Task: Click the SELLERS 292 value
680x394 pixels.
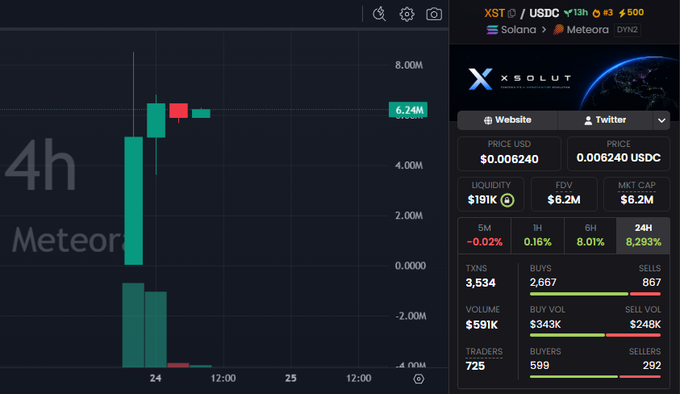Action: tap(652, 365)
